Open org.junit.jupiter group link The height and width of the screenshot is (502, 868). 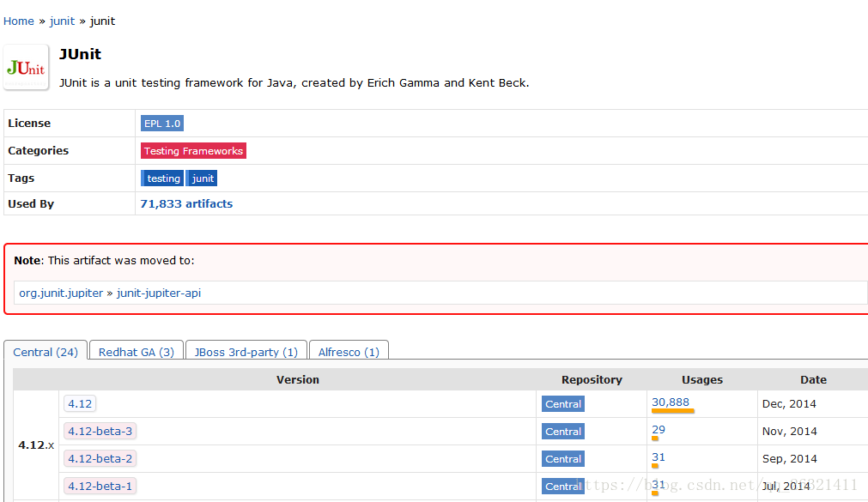point(61,293)
